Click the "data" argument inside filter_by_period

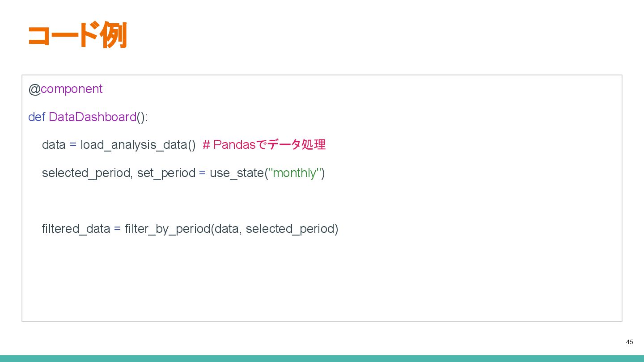226,229
